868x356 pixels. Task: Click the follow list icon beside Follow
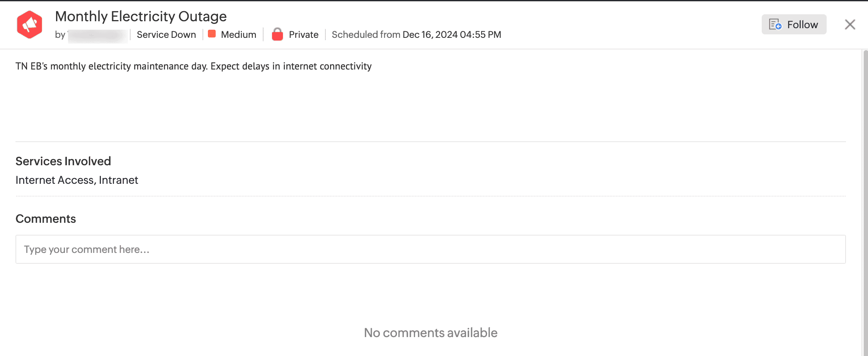(775, 24)
